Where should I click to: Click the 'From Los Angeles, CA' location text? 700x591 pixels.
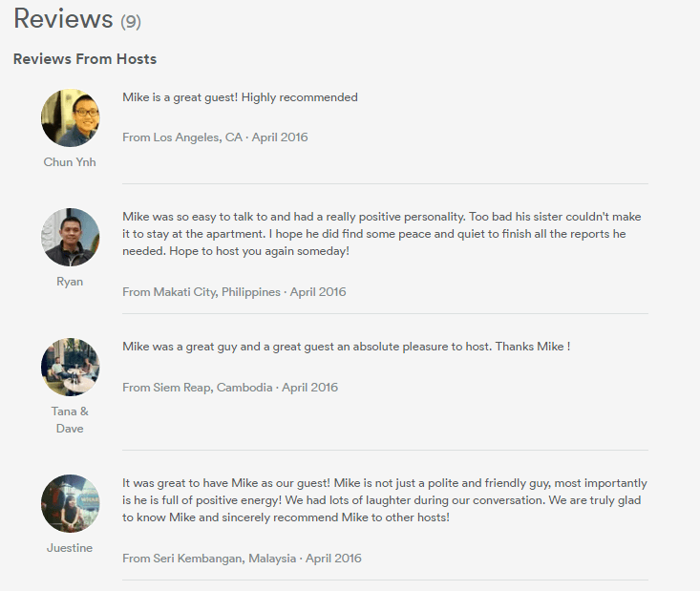[x=182, y=137]
